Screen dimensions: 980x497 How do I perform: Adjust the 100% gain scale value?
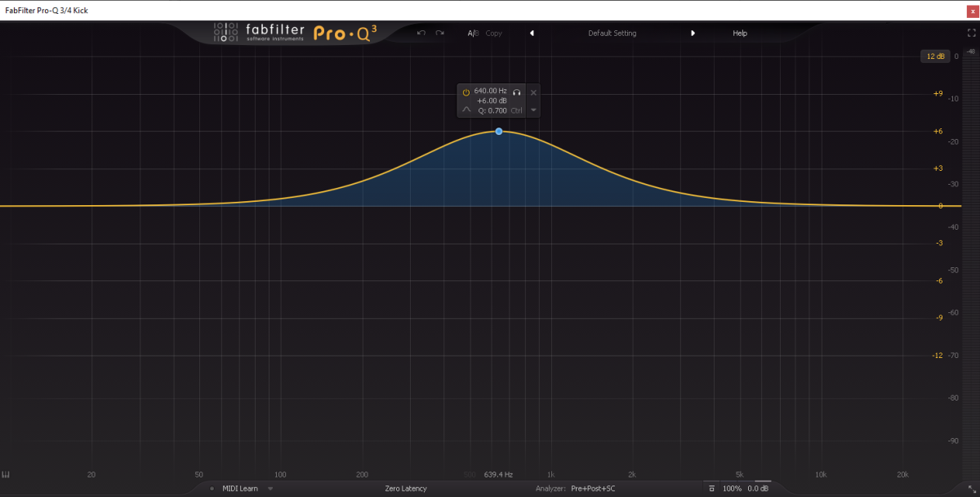click(x=732, y=489)
